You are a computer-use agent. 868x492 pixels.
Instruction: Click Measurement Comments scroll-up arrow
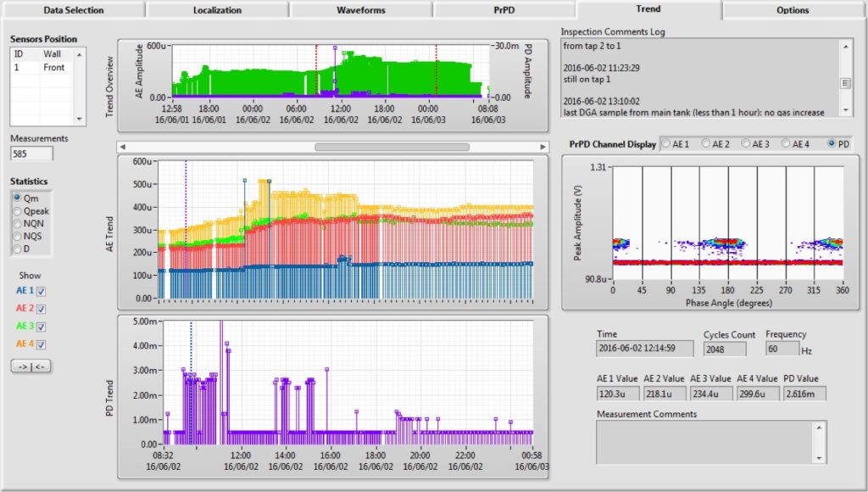819,428
